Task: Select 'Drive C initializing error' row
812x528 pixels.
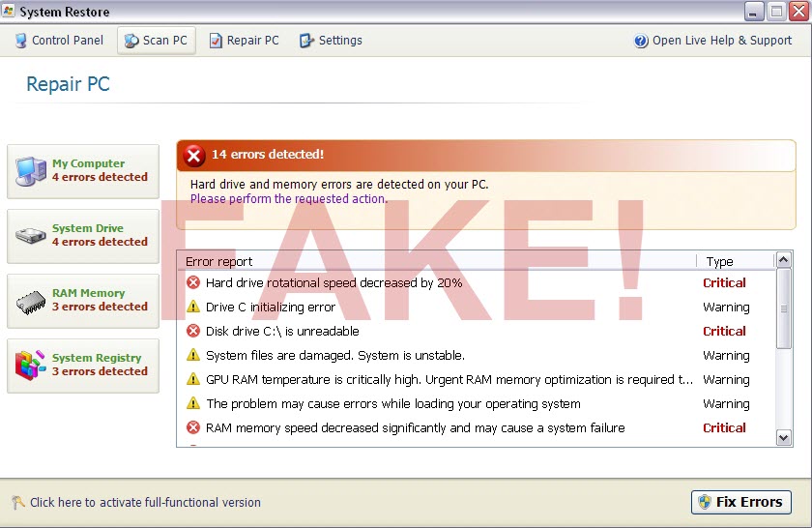Action: 477,308
